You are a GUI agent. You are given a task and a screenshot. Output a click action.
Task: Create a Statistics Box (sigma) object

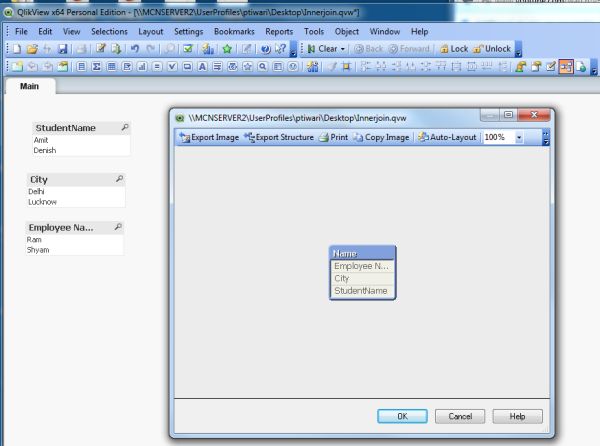(x=96, y=67)
